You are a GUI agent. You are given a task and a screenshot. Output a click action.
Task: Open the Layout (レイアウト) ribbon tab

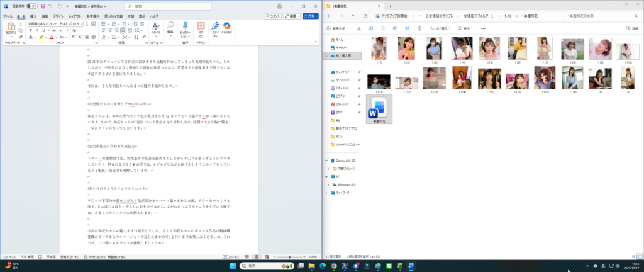[x=74, y=16]
